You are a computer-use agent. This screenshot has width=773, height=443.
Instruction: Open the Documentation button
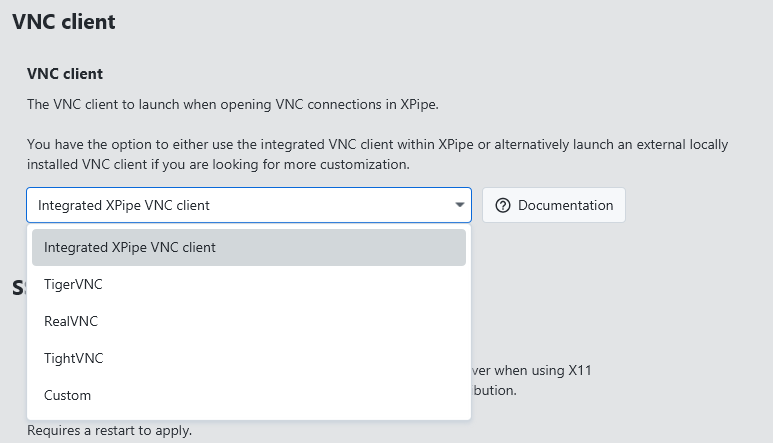click(554, 205)
